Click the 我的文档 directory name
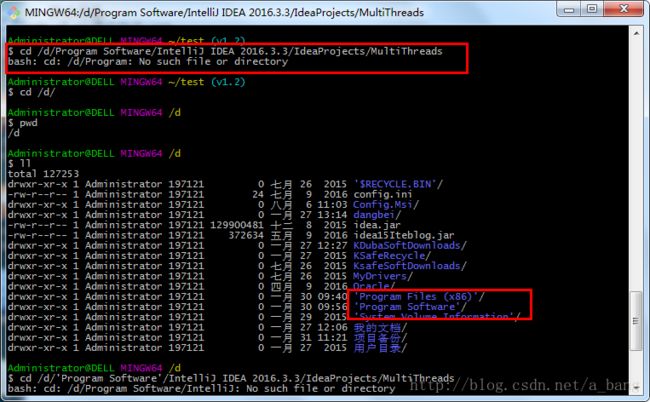The width and height of the screenshot is (650, 402). pos(380,327)
